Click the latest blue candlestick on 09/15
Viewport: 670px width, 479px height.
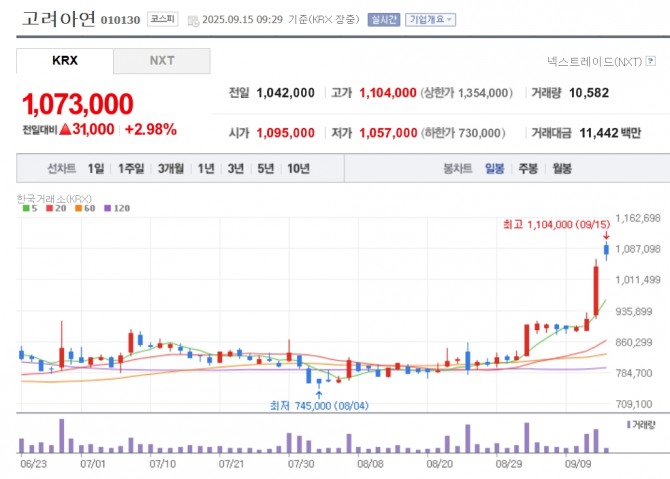coord(606,250)
